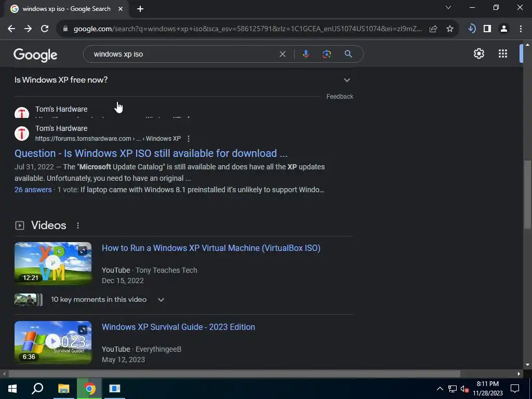This screenshot has height=399, width=532.
Task: Open Google quick settings gear
Action: 478,54
